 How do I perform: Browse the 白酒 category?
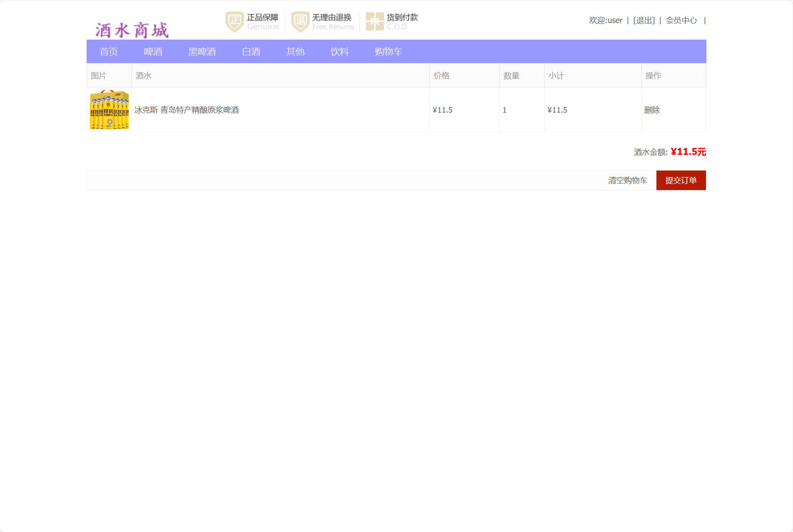pyautogui.click(x=251, y=51)
